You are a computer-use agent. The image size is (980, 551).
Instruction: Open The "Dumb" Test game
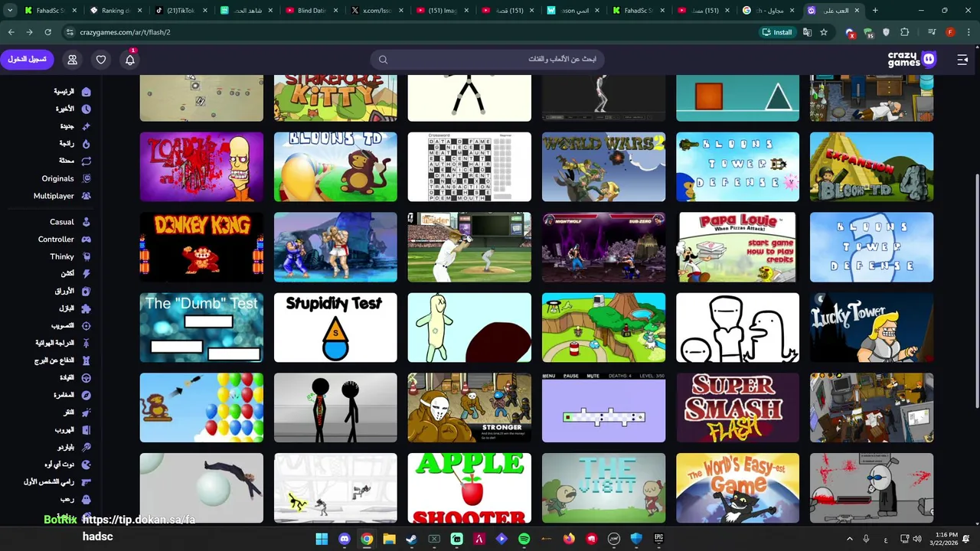[201, 328]
